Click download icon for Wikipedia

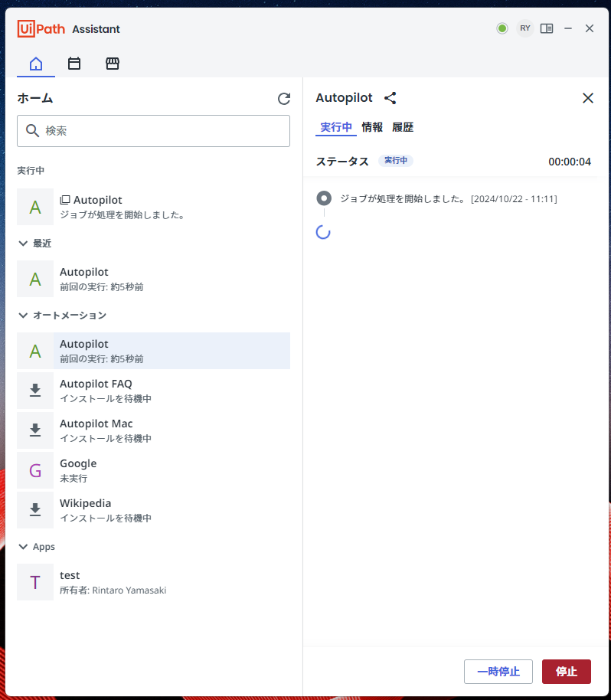point(35,510)
